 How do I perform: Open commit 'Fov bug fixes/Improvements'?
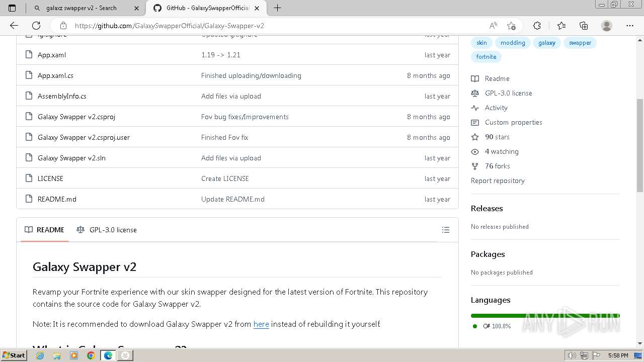[245, 117]
